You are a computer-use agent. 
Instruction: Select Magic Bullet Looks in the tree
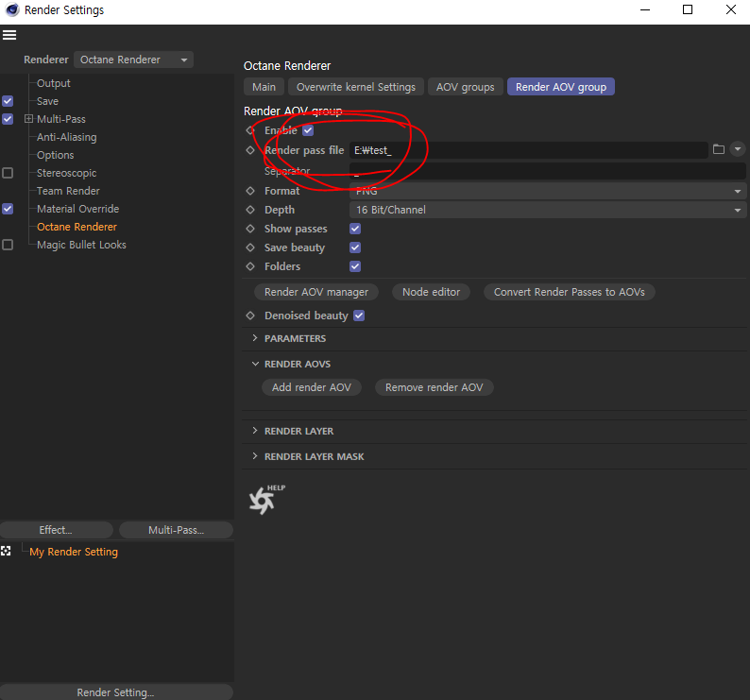pyautogui.click(x=81, y=245)
